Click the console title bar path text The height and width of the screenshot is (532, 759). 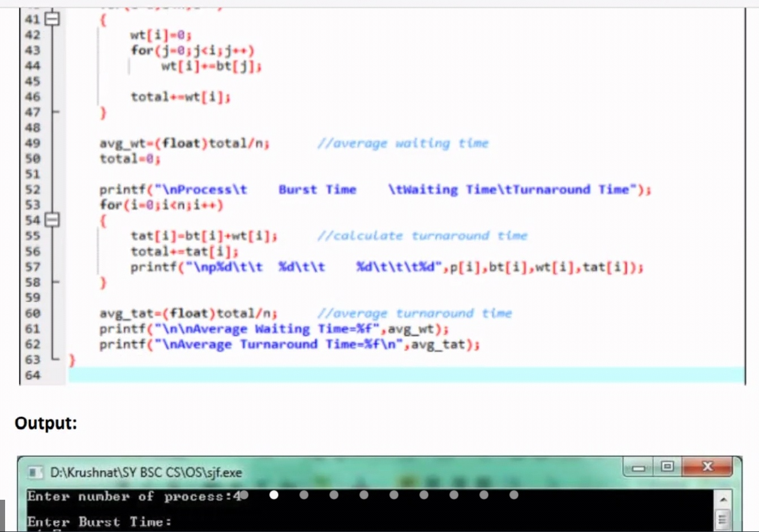[x=146, y=473]
